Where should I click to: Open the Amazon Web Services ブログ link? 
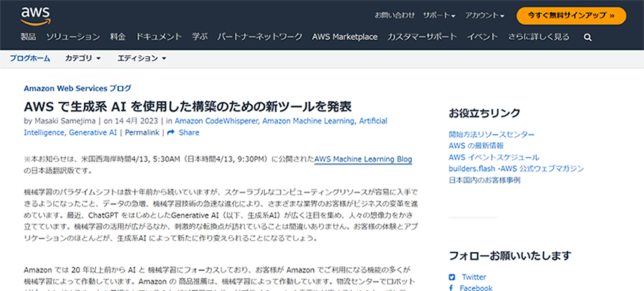[x=78, y=88]
